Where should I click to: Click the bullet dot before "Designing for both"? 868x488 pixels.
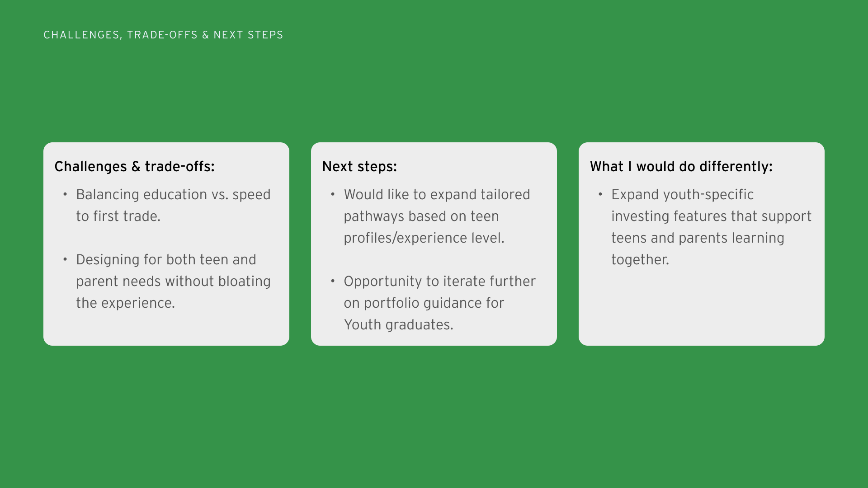coord(65,259)
